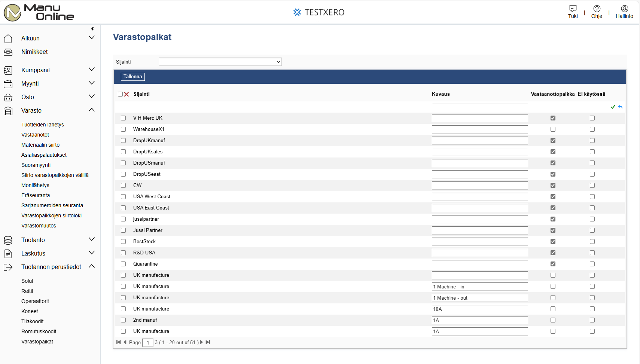Open Materiaalin siirto menu item
Viewport: 640px width, 364px height.
tap(40, 145)
